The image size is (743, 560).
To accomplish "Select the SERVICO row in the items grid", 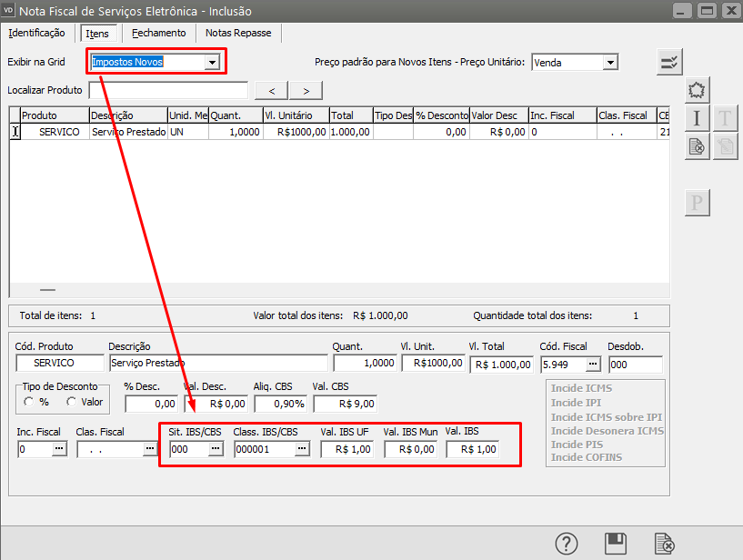I will (60, 132).
